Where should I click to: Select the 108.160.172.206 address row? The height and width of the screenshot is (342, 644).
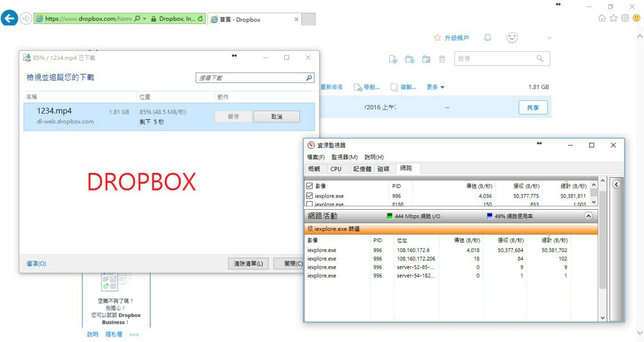(452, 259)
